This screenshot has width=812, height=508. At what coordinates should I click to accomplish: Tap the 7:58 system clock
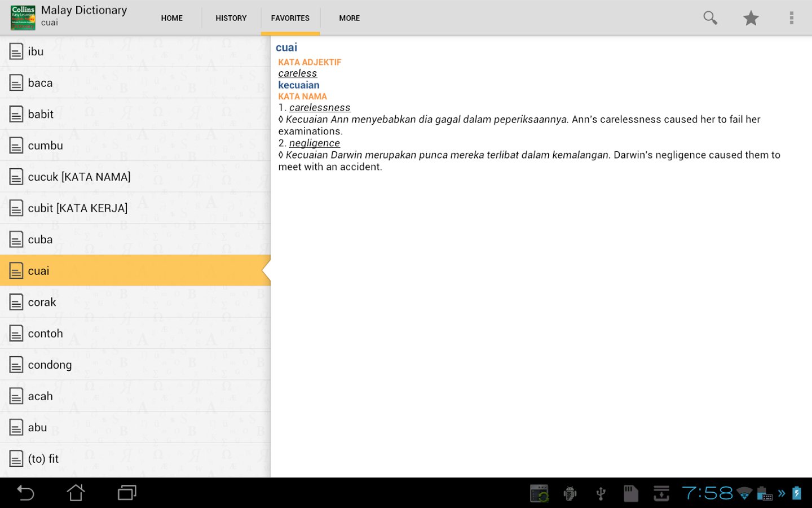[x=707, y=493]
